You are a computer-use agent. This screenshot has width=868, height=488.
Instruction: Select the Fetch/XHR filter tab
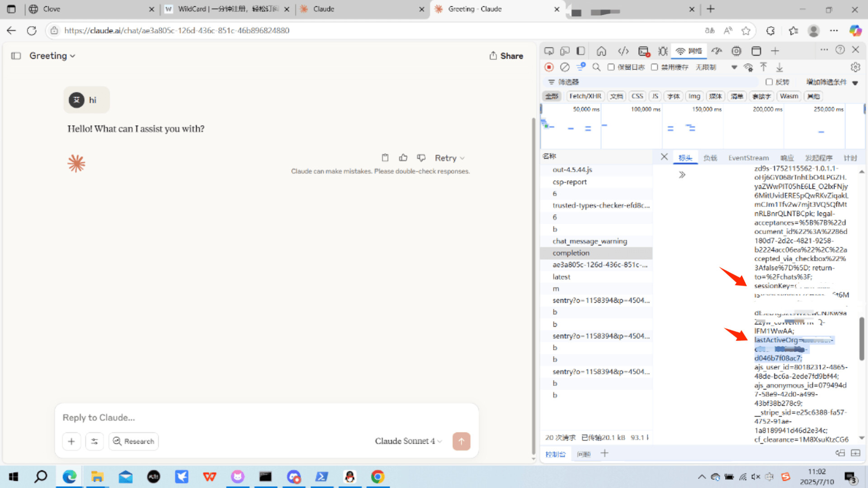pyautogui.click(x=585, y=96)
